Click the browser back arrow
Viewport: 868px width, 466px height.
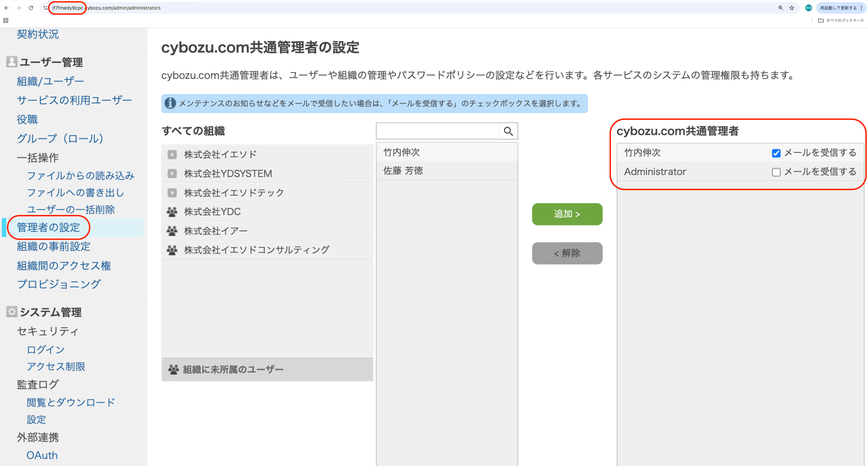[x=6, y=8]
